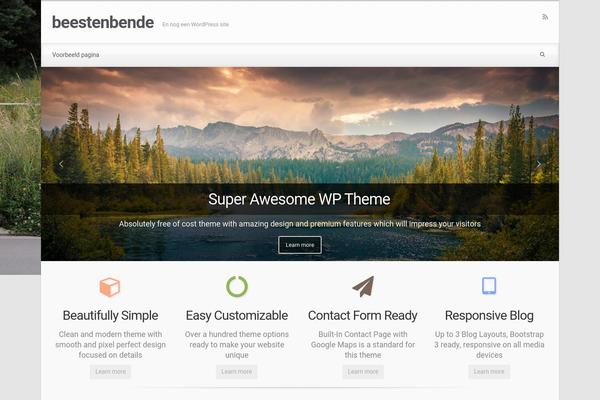Go to the beestenbende site title
The image size is (600, 400).
click(x=103, y=22)
